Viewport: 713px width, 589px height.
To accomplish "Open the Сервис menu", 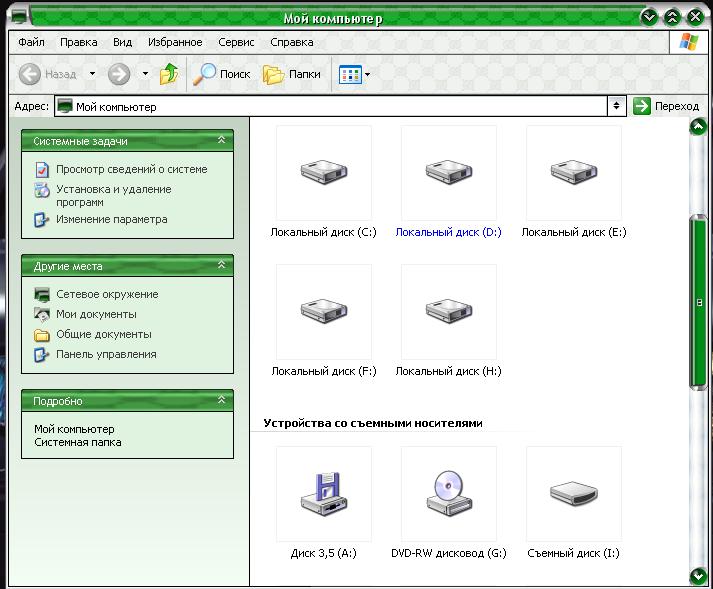I will point(236,42).
